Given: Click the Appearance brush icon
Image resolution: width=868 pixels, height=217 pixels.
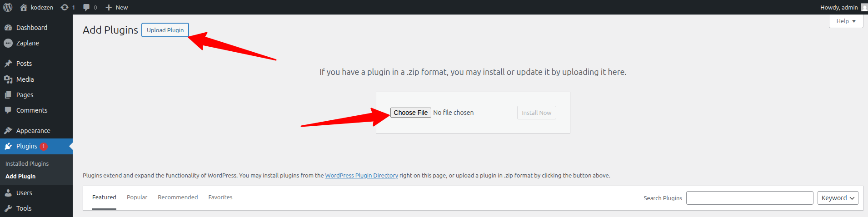Looking at the screenshot, I should pos(8,131).
